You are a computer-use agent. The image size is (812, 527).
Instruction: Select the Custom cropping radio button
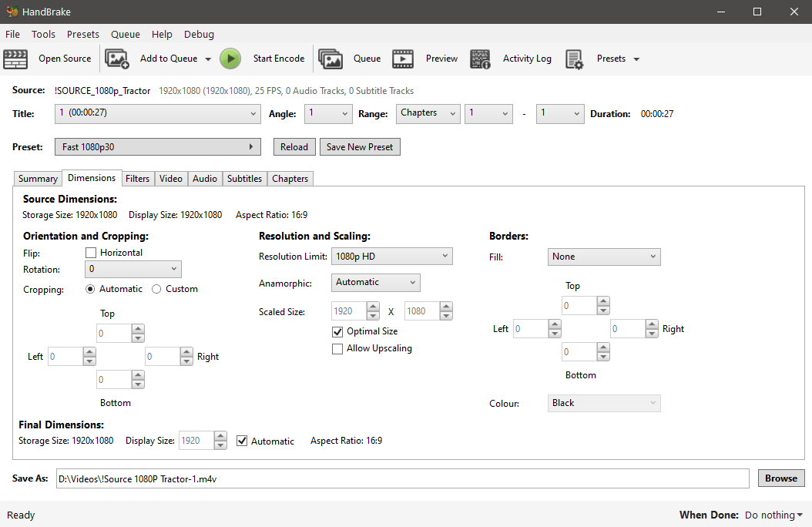click(x=156, y=288)
